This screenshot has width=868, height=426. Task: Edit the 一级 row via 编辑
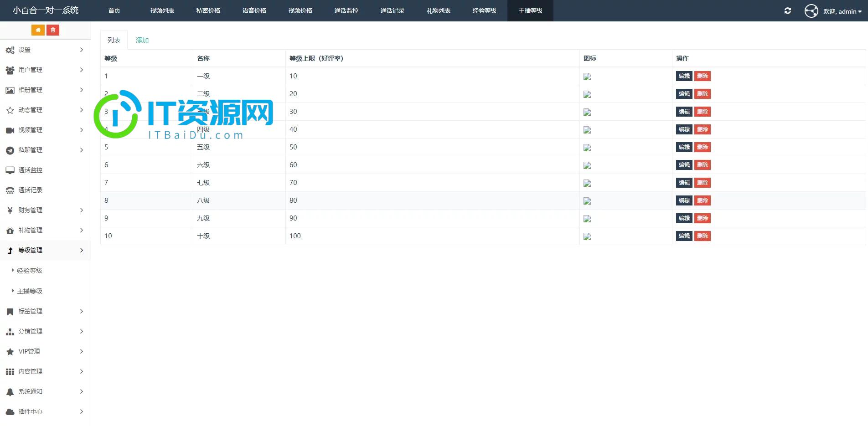(684, 76)
